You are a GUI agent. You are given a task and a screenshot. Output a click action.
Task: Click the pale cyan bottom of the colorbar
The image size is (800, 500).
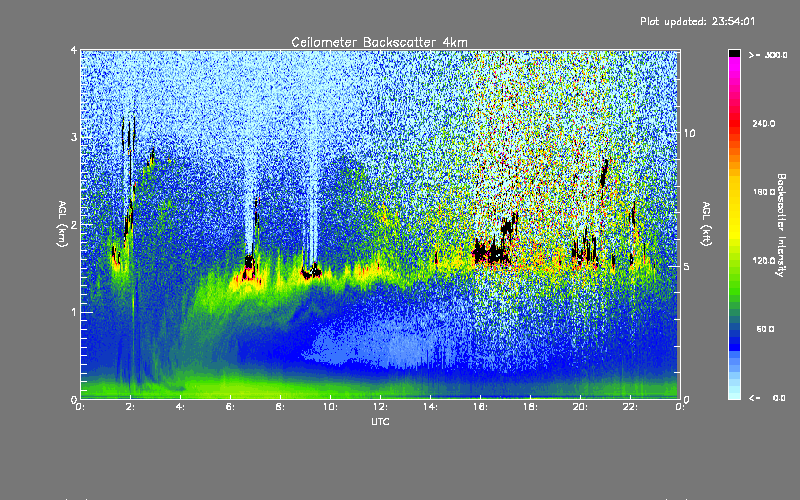(x=734, y=394)
